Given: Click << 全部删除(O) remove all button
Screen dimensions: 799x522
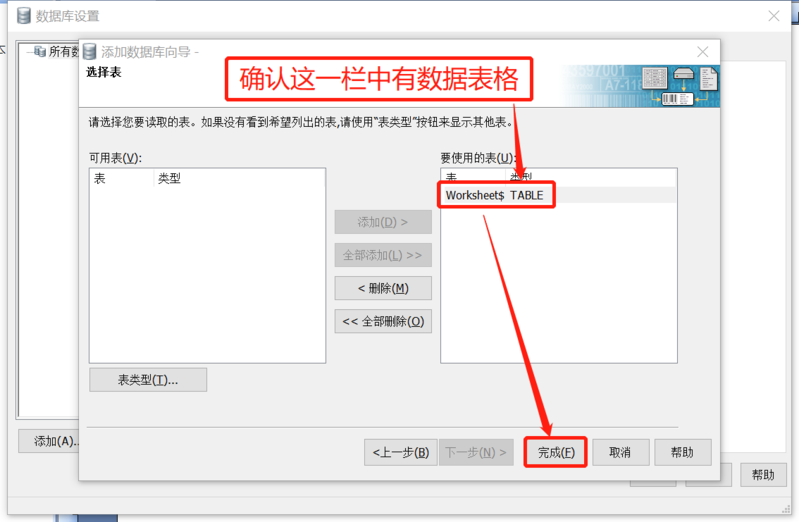Looking at the screenshot, I should (x=383, y=321).
